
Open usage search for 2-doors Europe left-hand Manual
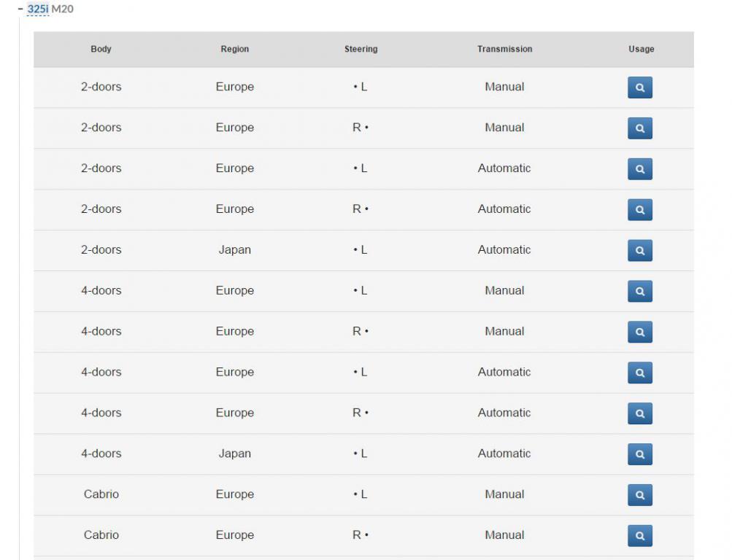(639, 87)
